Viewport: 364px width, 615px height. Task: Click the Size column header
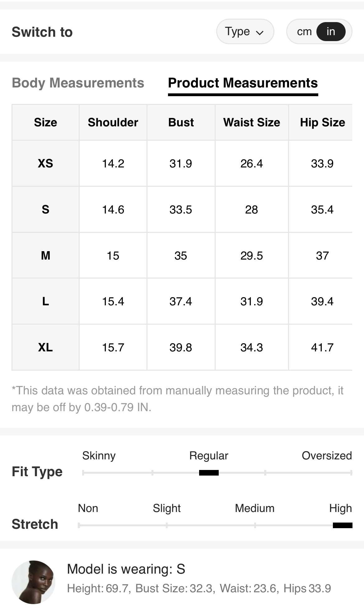(x=45, y=122)
